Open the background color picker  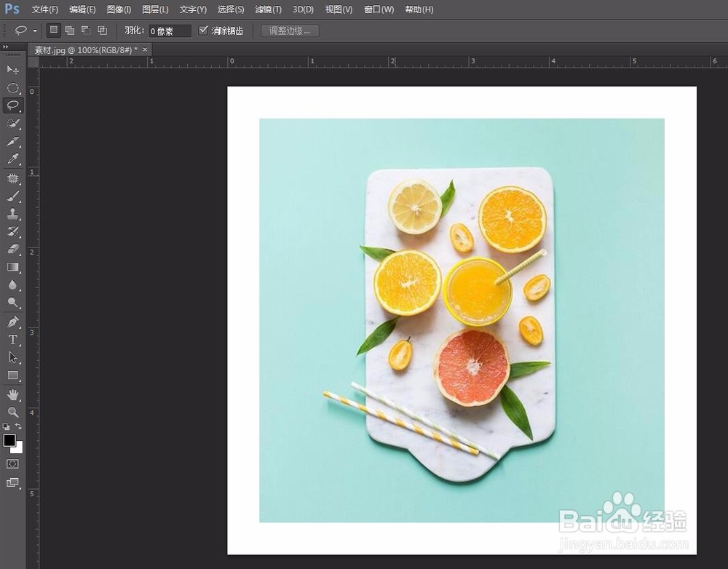point(19,448)
